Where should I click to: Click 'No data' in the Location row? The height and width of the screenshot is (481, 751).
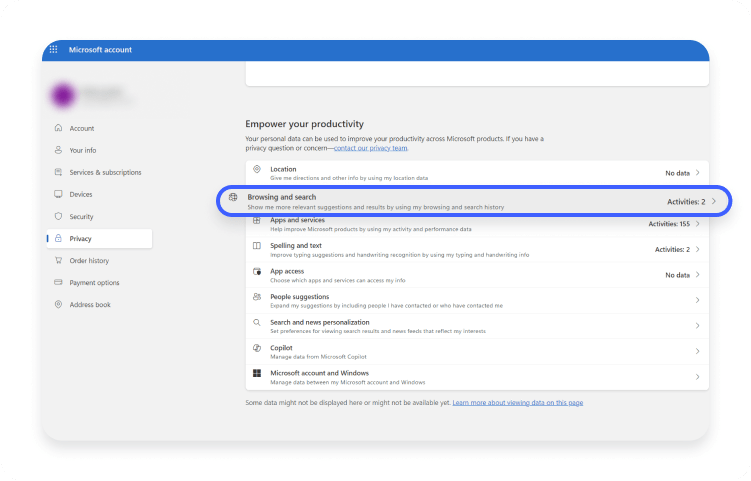pyautogui.click(x=677, y=173)
